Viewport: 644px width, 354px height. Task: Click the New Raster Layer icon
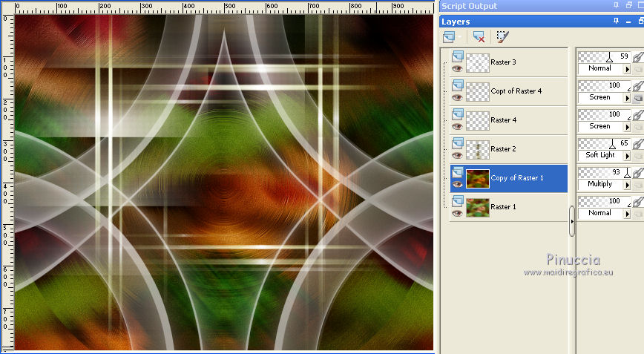pyautogui.click(x=448, y=37)
